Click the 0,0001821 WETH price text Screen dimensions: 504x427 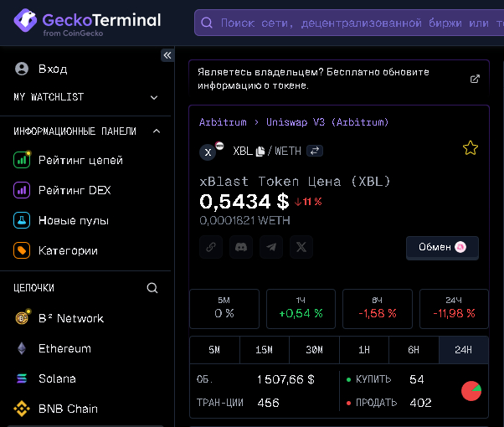pos(244,220)
